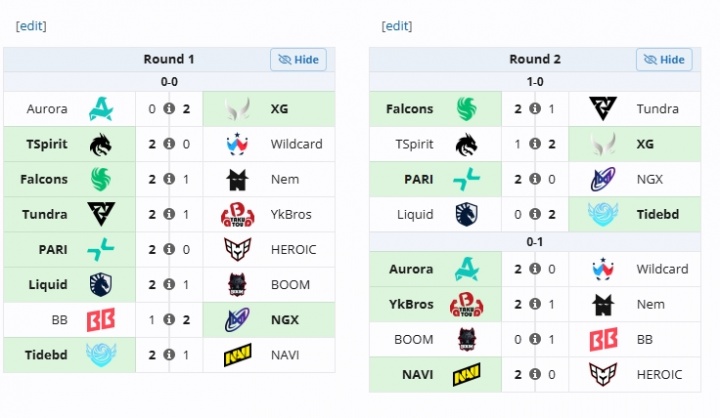Hide the Round 2 match list

(664, 60)
